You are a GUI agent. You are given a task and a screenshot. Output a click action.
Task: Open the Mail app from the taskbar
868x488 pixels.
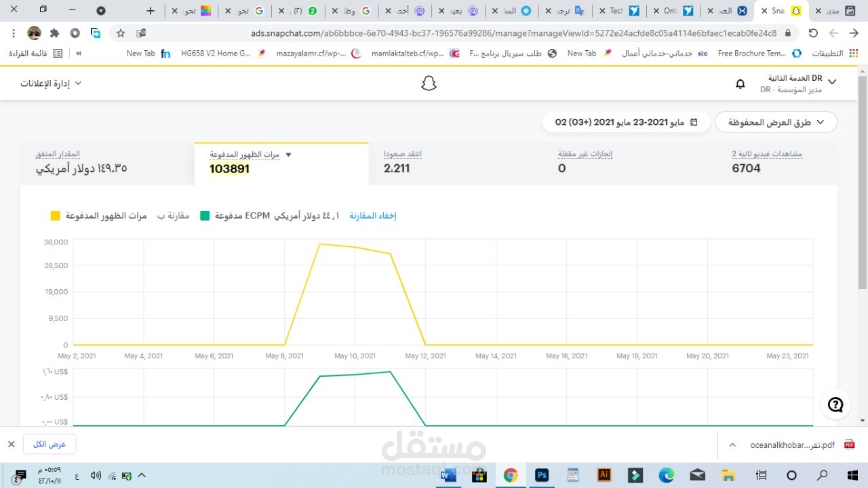pyautogui.click(x=698, y=475)
